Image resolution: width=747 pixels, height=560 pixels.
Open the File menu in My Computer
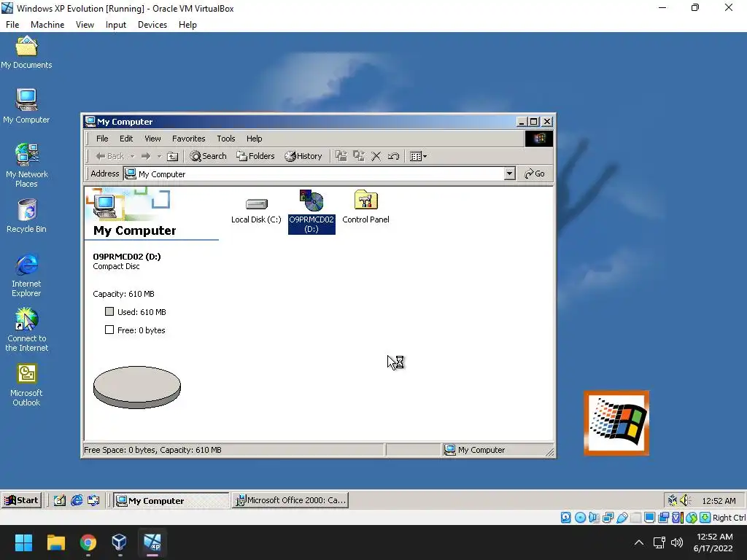[102, 139]
